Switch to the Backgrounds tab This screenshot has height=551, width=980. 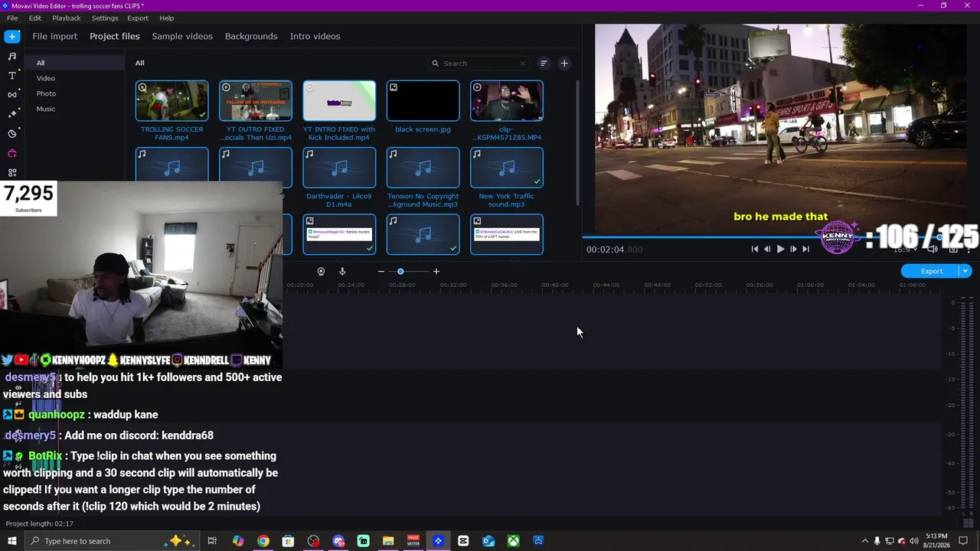(x=251, y=36)
